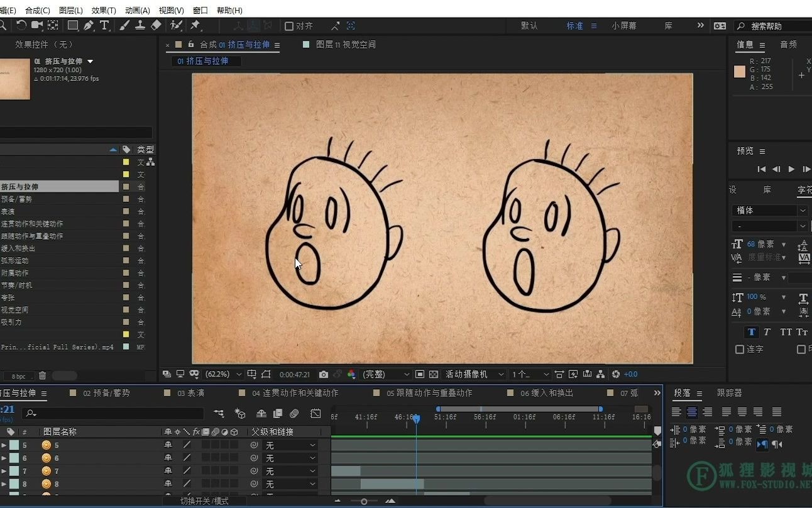Click the color swatch in 信息 panel
Viewport: 812px width, 508px height.
coord(740,72)
